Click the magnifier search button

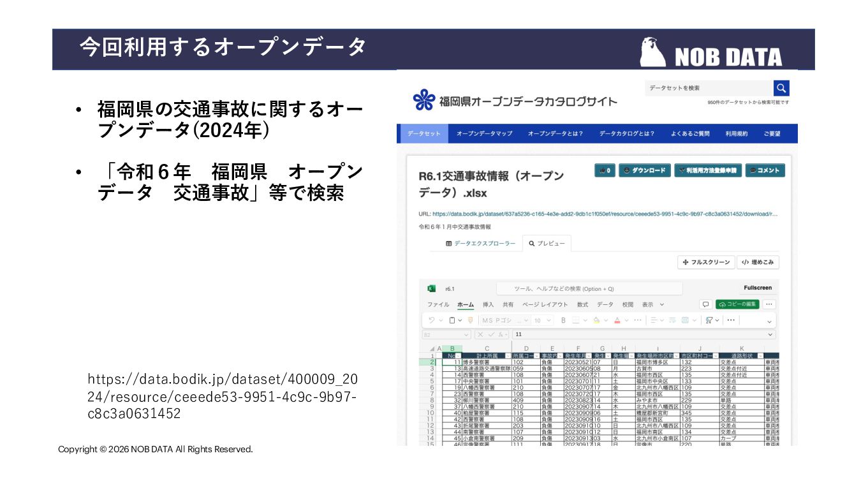click(x=781, y=88)
